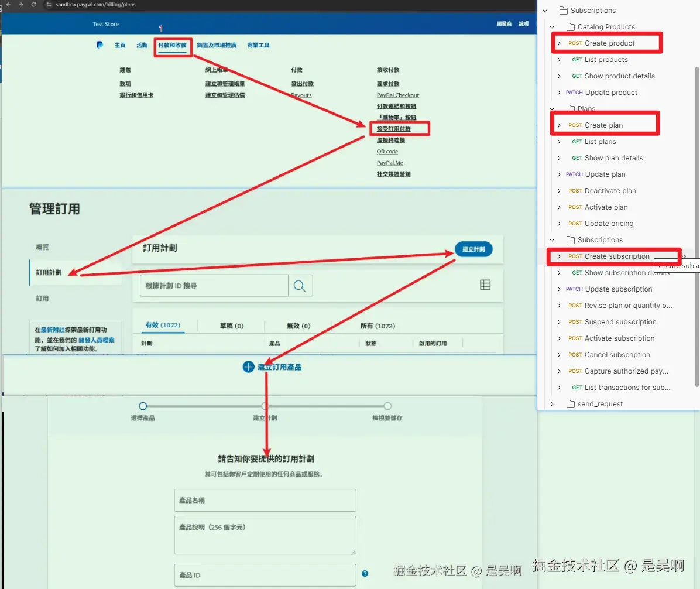
Task: Select 訂用 in the left sidebar
Action: click(42, 298)
